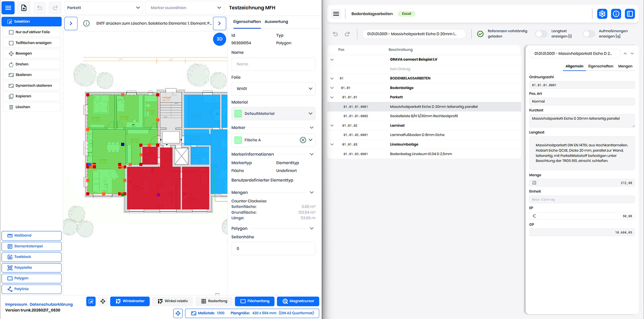Click the move cross icon in bottom bar
Viewport: 644px width, 319px height.
pos(103,301)
